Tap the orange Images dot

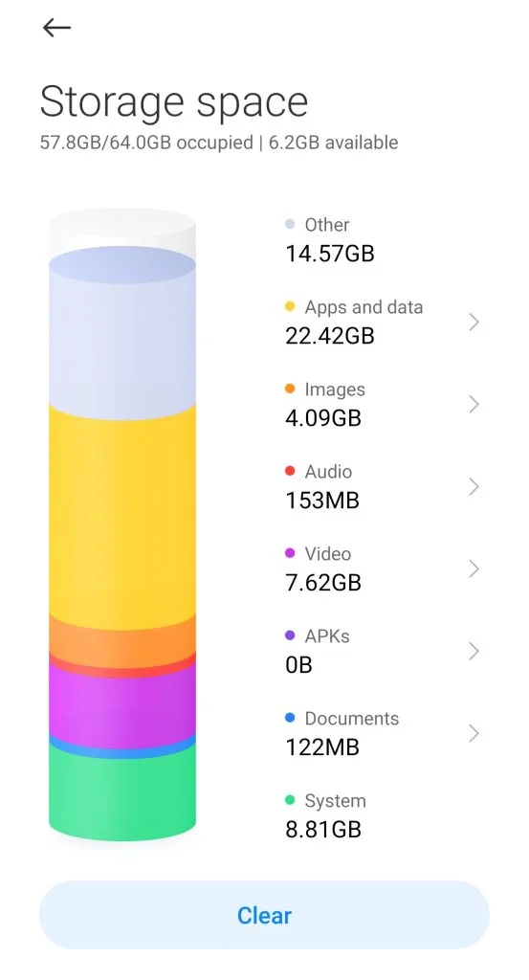(290, 389)
